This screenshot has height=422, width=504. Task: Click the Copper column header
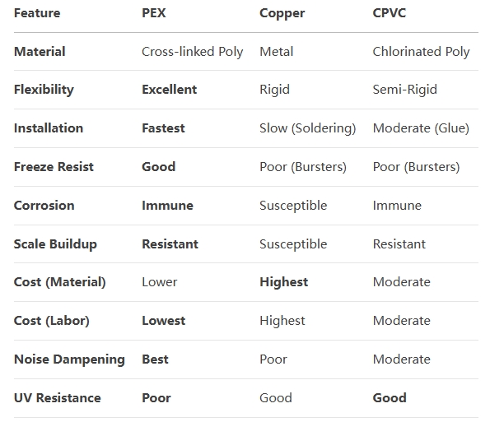pyautogui.click(x=282, y=14)
